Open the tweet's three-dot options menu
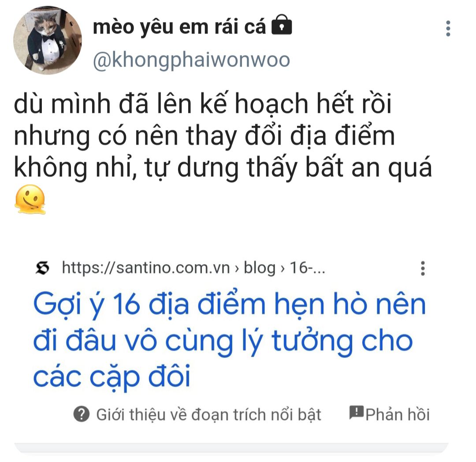This screenshot has width=476, height=462. pos(448,29)
